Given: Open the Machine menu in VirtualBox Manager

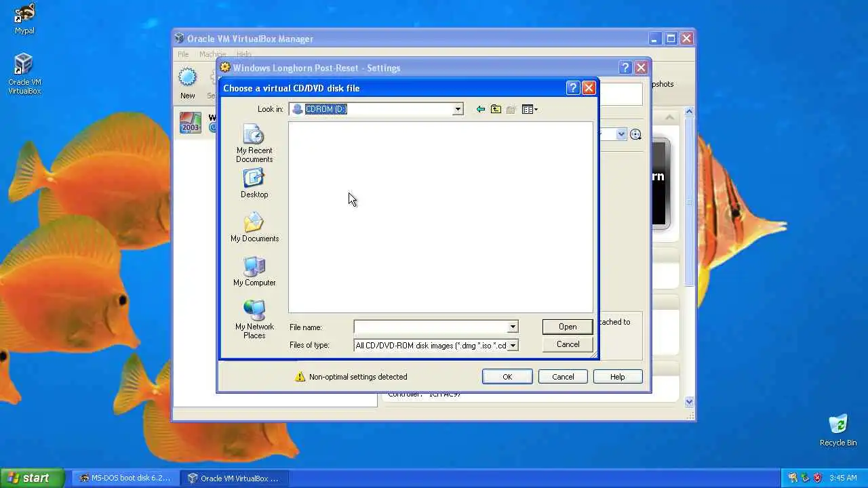Looking at the screenshot, I should 212,54.
